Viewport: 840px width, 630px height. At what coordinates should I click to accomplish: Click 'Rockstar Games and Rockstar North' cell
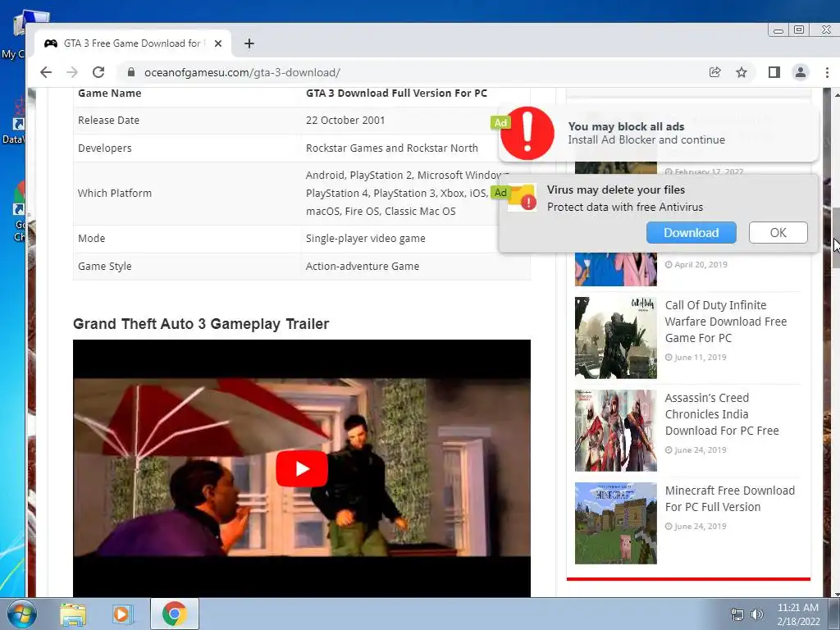(391, 148)
